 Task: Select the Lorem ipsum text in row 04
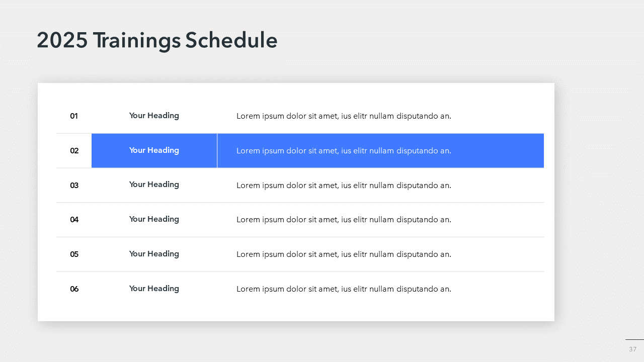pyautogui.click(x=344, y=220)
